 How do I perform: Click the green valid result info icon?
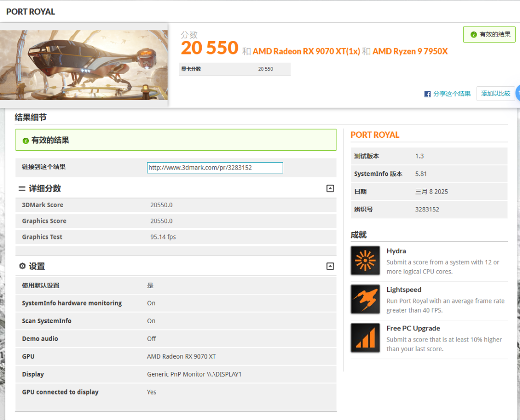click(x=26, y=141)
